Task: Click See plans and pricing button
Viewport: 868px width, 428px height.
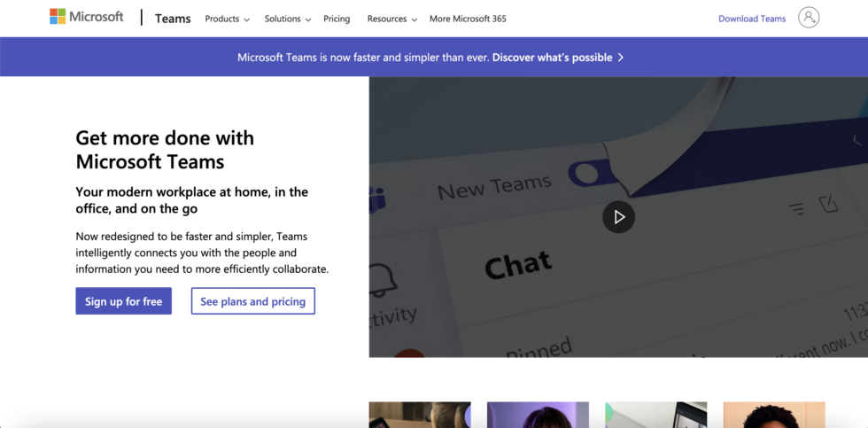Action: click(x=252, y=302)
